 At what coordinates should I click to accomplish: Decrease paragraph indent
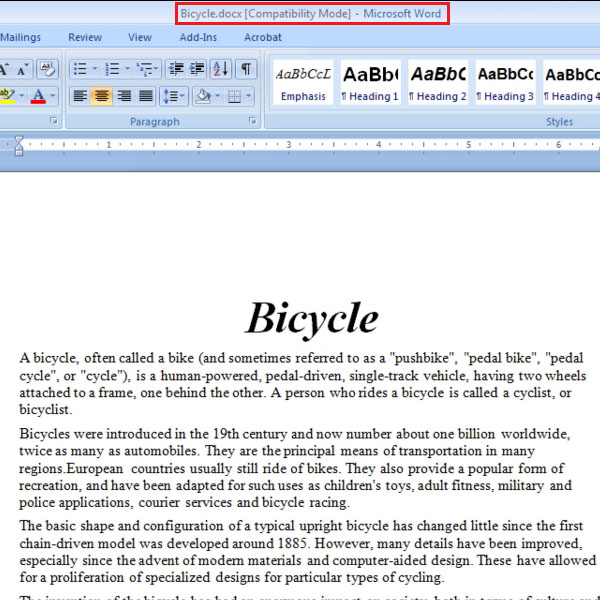[176, 69]
